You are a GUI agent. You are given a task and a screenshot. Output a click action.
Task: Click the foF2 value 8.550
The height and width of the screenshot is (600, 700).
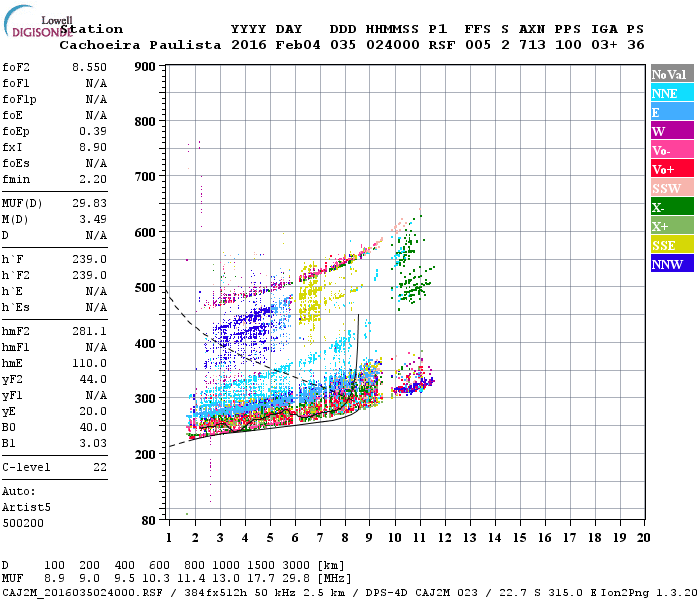point(89,67)
